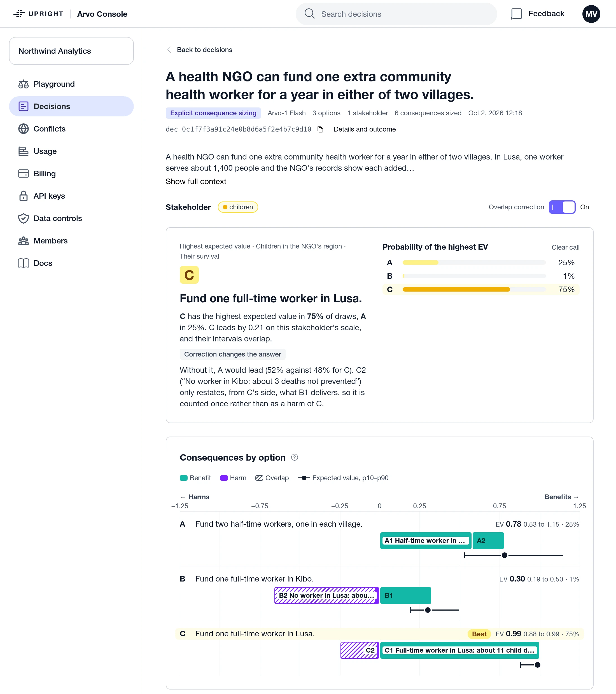Click the Arvo Console title link
Screen dimensions: 616x694
(x=102, y=14)
